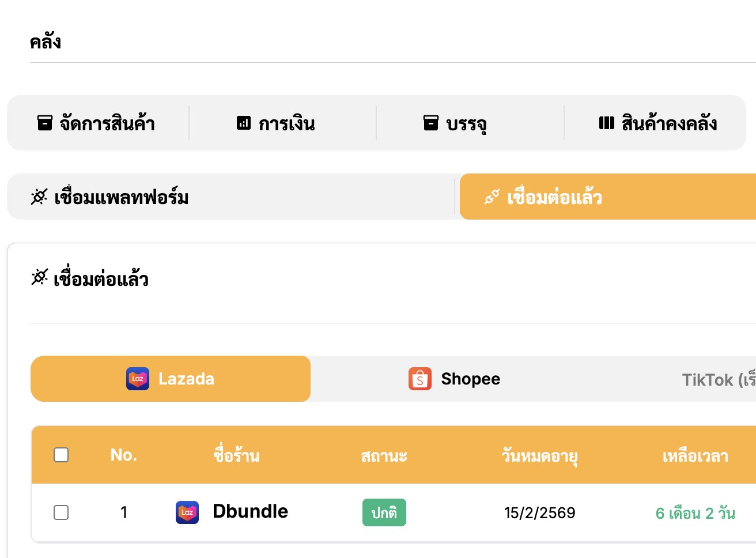
Task: Click the plug icon beside เชื่อมแพลทฟอร์ม
Action: click(x=39, y=197)
